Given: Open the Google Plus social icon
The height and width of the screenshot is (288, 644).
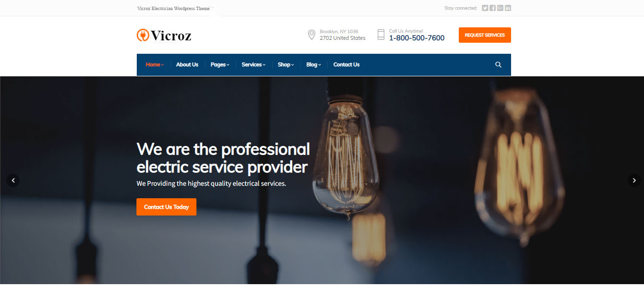Looking at the screenshot, I should (x=500, y=8).
